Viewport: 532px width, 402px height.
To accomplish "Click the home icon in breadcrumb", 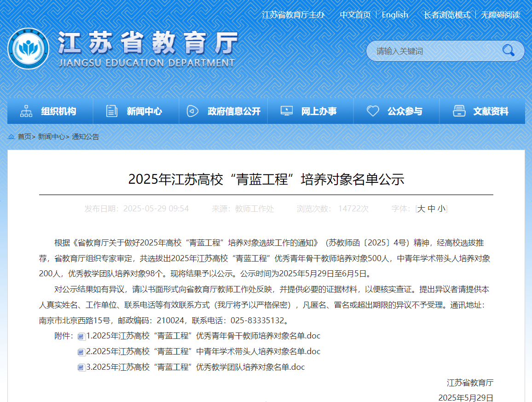I will [11, 137].
